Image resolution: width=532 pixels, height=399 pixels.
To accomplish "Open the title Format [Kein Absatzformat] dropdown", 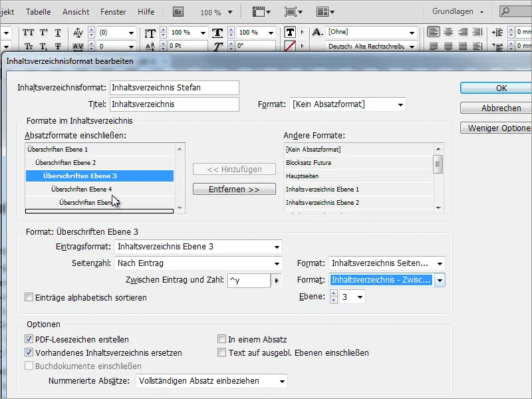I will tap(347, 104).
